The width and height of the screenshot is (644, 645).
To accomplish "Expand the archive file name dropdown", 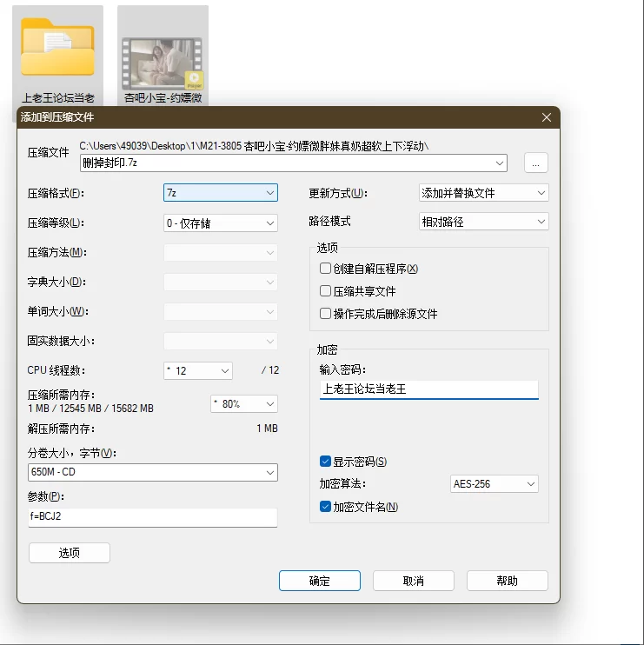I will click(499, 163).
